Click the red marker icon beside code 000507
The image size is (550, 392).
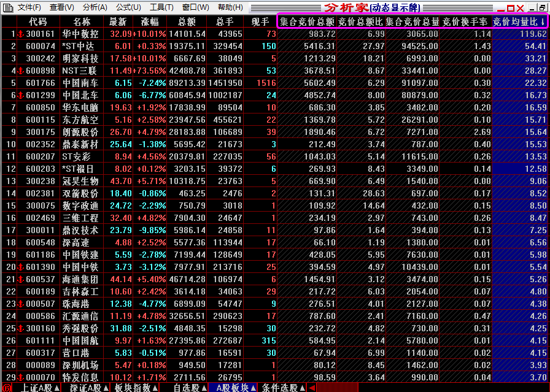point(21,304)
